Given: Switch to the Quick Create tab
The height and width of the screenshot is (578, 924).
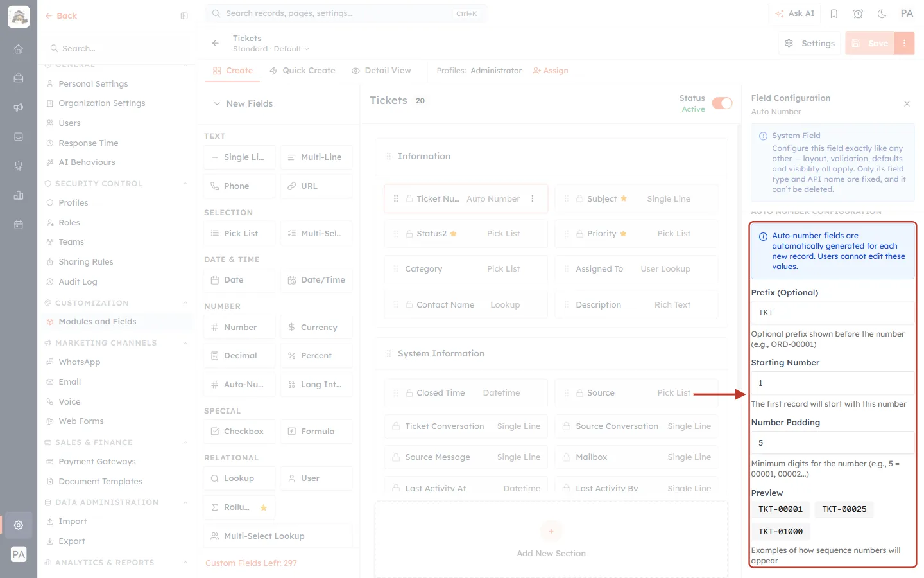Looking at the screenshot, I should (302, 71).
